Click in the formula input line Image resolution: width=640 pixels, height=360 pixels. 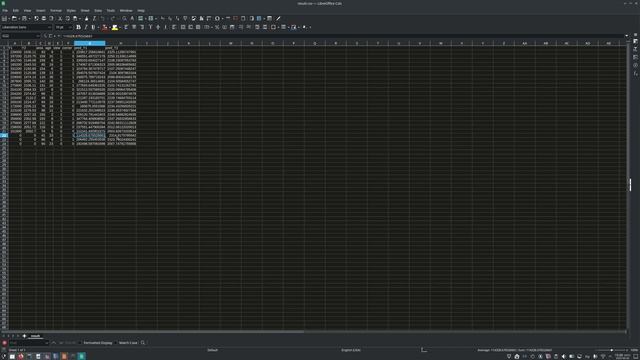(343, 36)
